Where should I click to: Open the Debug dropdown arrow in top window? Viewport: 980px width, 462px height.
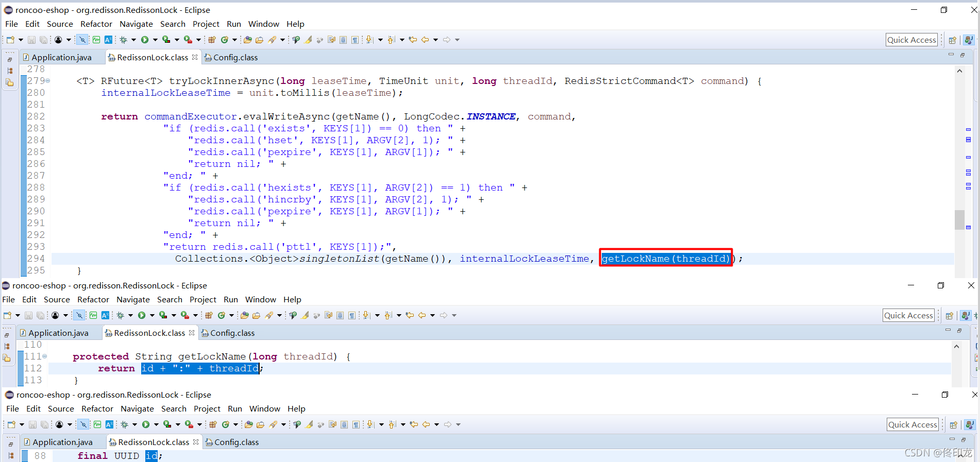pos(133,40)
